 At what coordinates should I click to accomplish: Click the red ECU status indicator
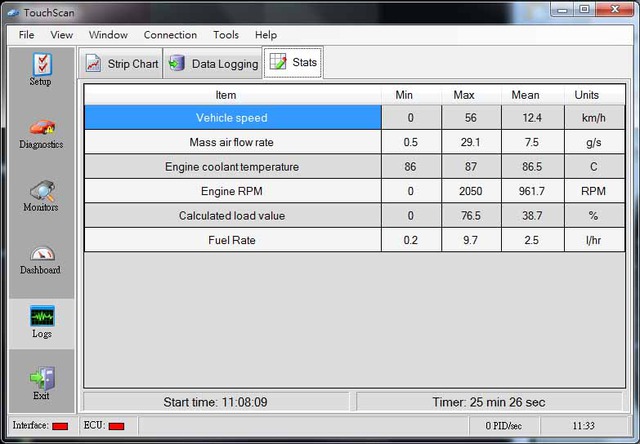coord(116,426)
